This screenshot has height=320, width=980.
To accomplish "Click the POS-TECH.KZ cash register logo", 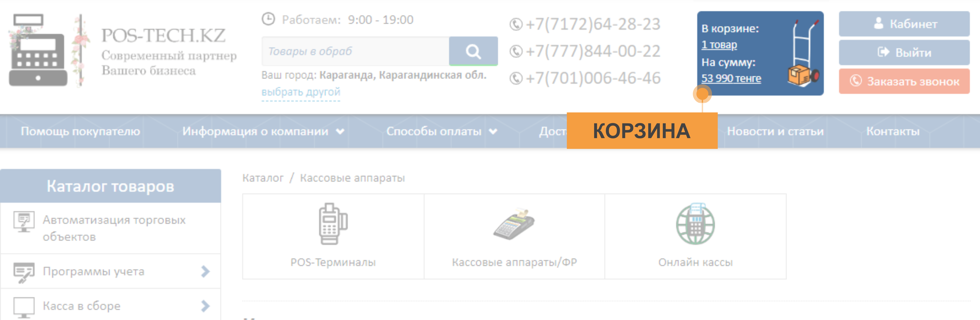I will (38, 50).
